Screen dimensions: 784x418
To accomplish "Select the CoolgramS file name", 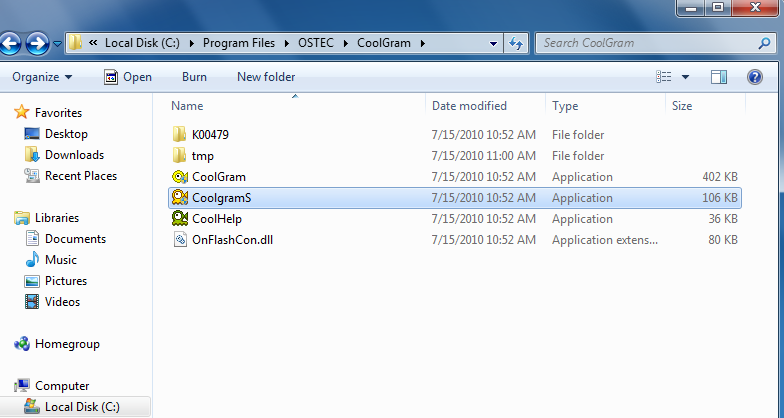I will tap(222, 198).
